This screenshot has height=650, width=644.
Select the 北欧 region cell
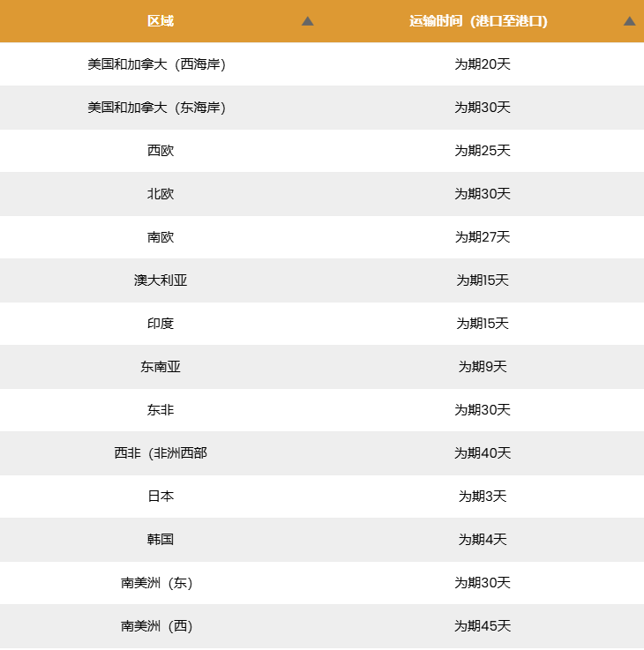tap(161, 194)
